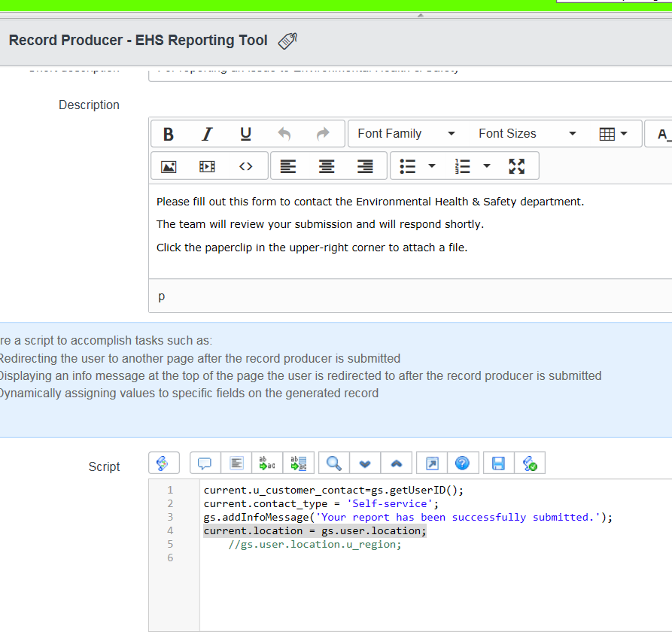Viewport: 672px width, 635px height.
Task: Open the source code view in the Description editor
Action: tap(245, 166)
